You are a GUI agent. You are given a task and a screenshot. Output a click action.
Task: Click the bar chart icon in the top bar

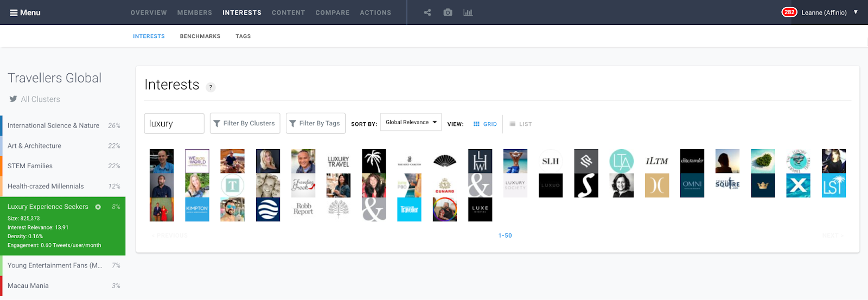click(x=468, y=12)
